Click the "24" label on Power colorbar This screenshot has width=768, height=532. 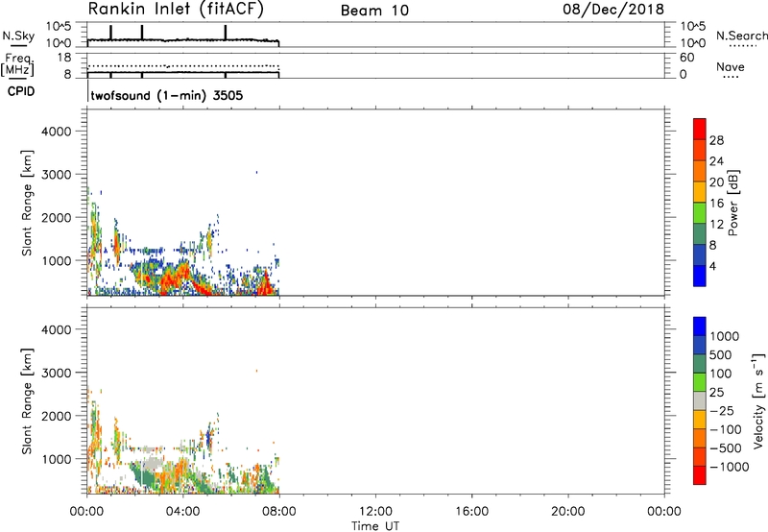(716, 161)
